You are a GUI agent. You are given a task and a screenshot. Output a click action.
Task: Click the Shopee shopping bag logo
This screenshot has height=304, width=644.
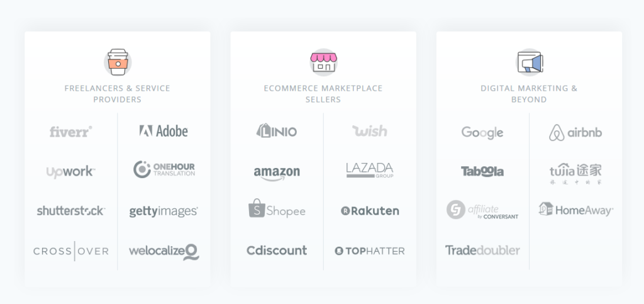pyautogui.click(x=277, y=209)
